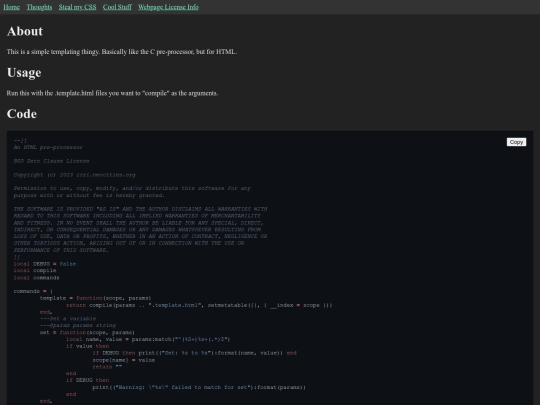The height and width of the screenshot is (405, 540).
Task: Select the Code heading
Action: tap(22, 114)
